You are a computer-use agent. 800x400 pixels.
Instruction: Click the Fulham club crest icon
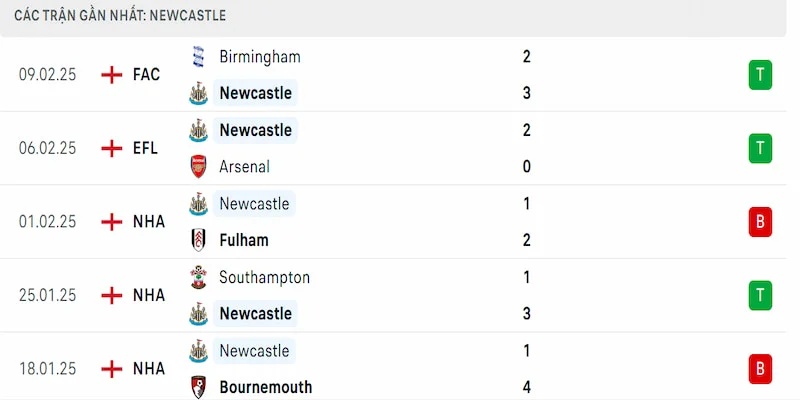click(x=198, y=240)
